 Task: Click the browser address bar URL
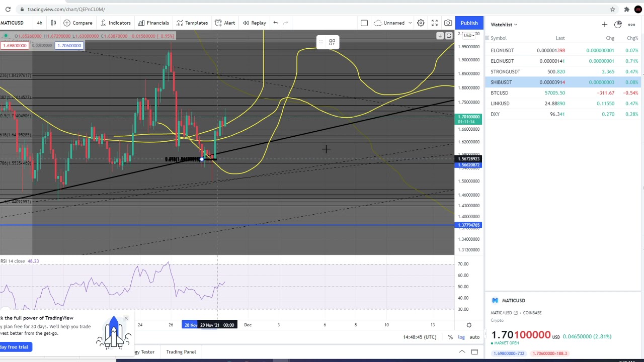66,9
